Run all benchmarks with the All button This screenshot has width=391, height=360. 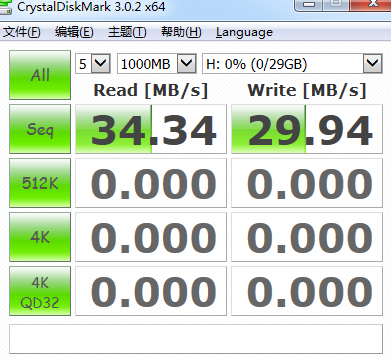click(40, 75)
